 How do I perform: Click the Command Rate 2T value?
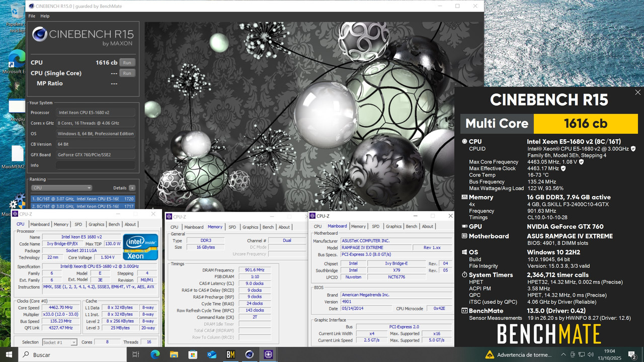click(255, 317)
